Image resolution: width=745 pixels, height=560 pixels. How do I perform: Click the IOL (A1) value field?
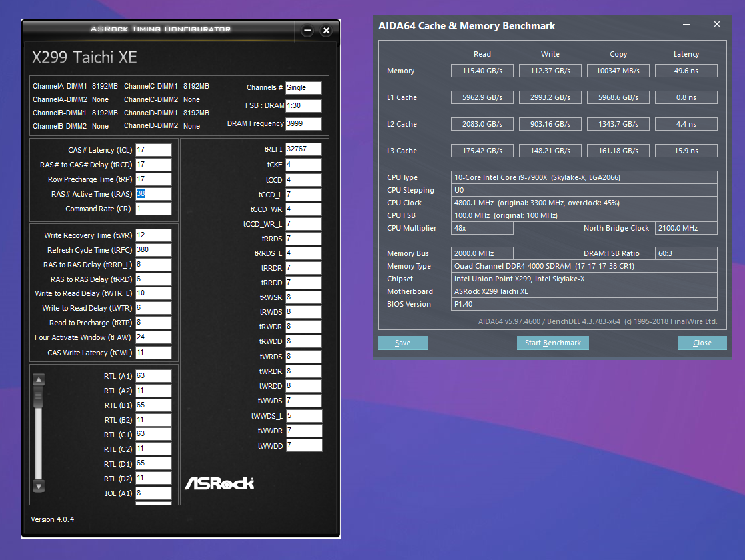click(153, 493)
